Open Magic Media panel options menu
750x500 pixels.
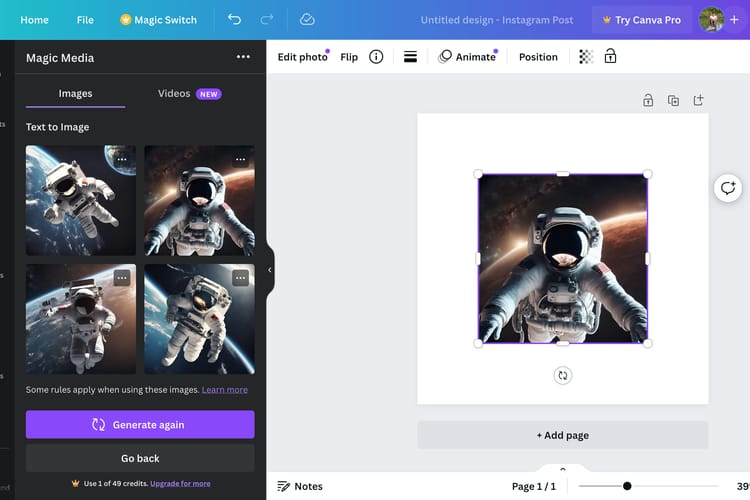(x=243, y=57)
